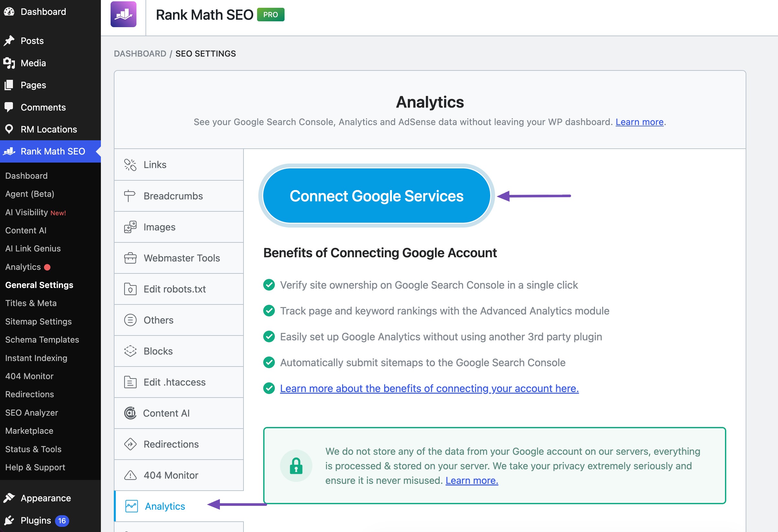
Task: Open benefits of connecting your account link
Action: pyautogui.click(x=429, y=388)
